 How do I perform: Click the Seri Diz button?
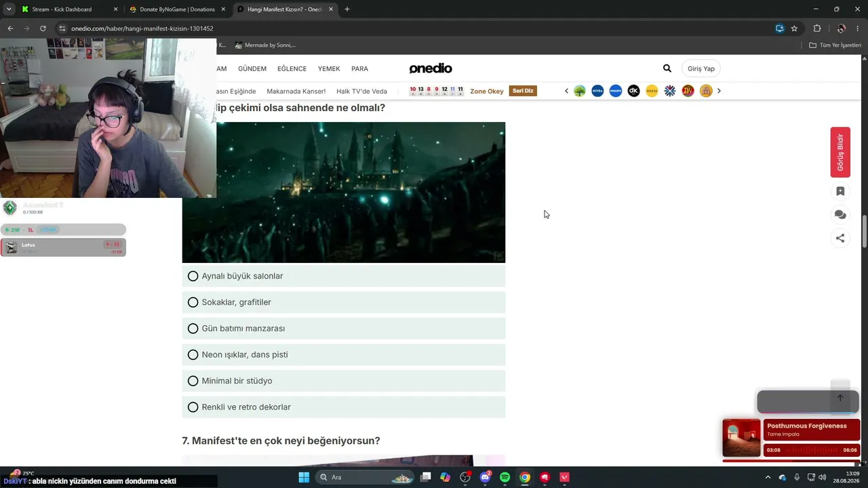point(523,91)
